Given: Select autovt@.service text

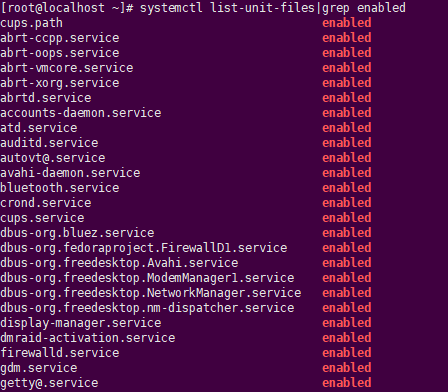Looking at the screenshot, I should (x=53, y=158).
